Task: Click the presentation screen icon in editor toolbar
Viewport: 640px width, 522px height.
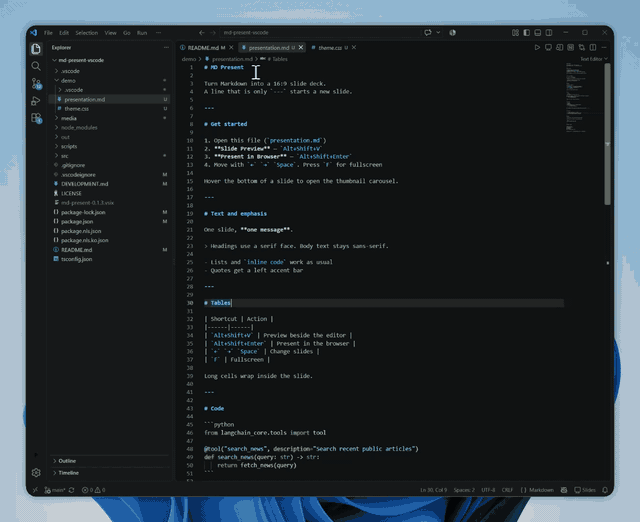Action: click(x=548, y=47)
